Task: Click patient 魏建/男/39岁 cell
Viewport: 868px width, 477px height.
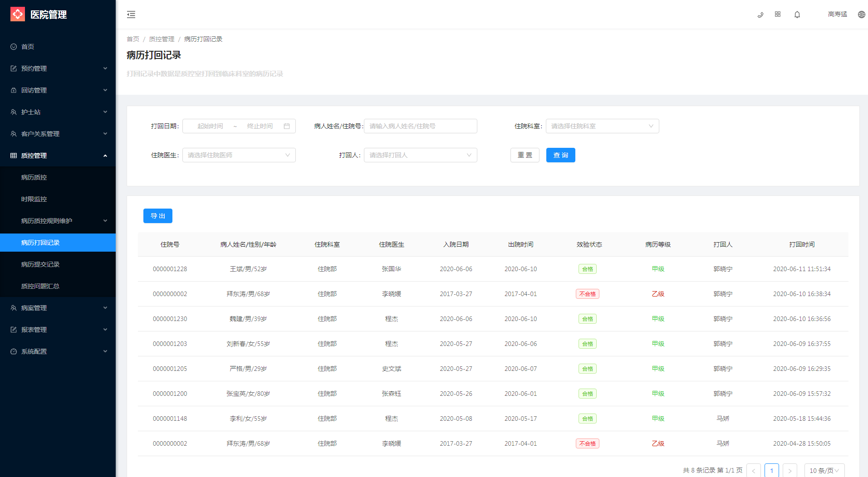Action: coord(248,319)
